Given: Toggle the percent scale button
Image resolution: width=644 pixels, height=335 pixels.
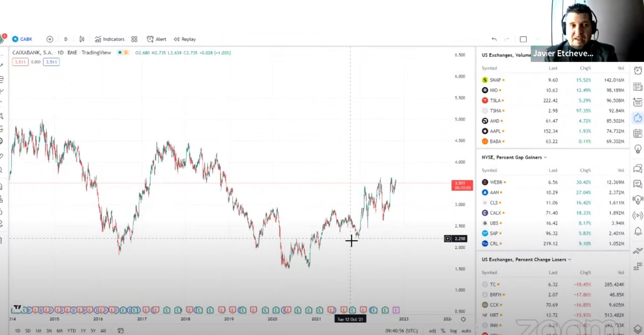Looking at the screenshot, I should point(443,331).
